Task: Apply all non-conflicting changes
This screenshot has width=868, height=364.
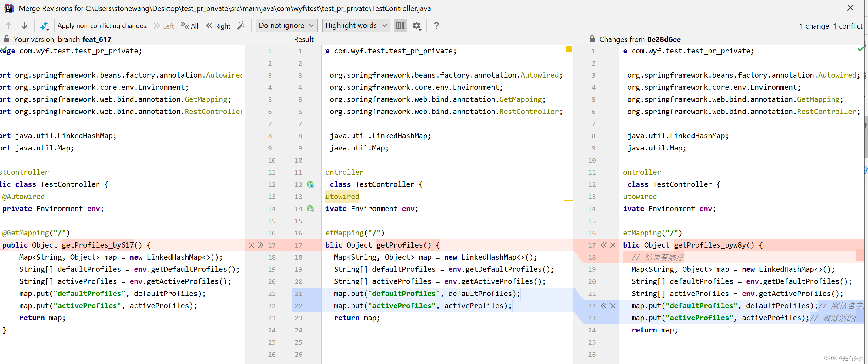Action: coord(189,26)
